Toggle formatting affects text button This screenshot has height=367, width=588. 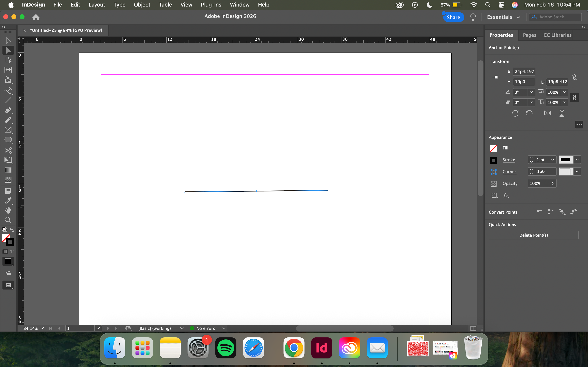(x=12, y=252)
